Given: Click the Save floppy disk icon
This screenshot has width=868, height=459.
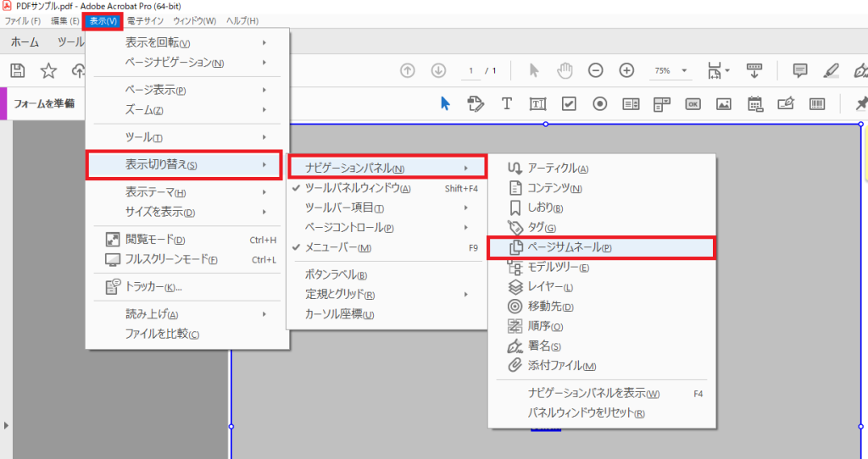Looking at the screenshot, I should point(19,70).
